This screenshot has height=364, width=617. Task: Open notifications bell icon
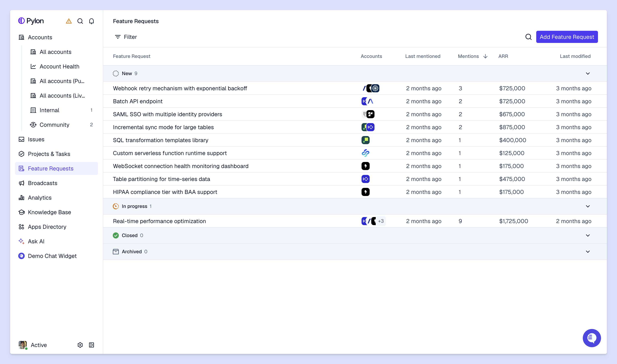pyautogui.click(x=91, y=21)
